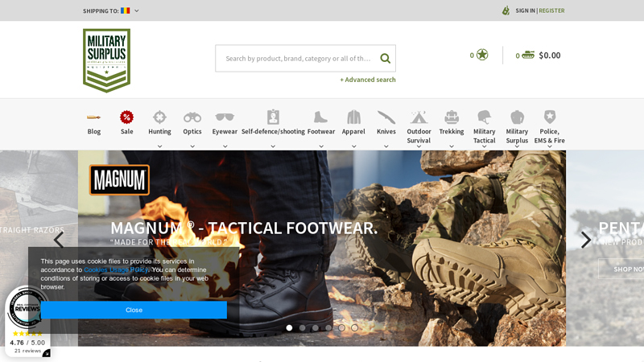Click the magnifying glass search icon
This screenshot has width=644, height=362.
[x=385, y=58]
